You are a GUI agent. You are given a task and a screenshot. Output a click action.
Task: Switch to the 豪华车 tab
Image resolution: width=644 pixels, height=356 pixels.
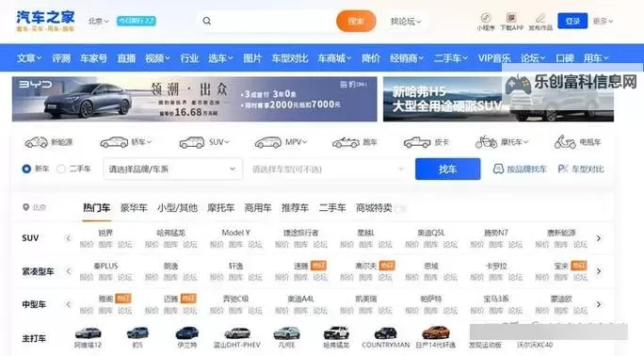[x=134, y=208]
